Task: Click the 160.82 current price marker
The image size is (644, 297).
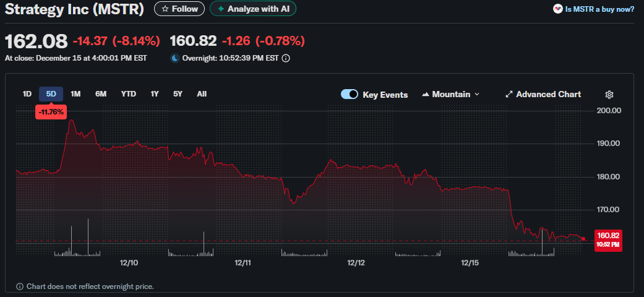Action: (x=607, y=239)
